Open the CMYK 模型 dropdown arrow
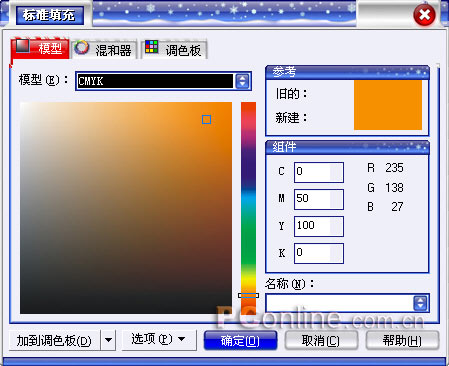449x366 pixels. click(x=242, y=81)
